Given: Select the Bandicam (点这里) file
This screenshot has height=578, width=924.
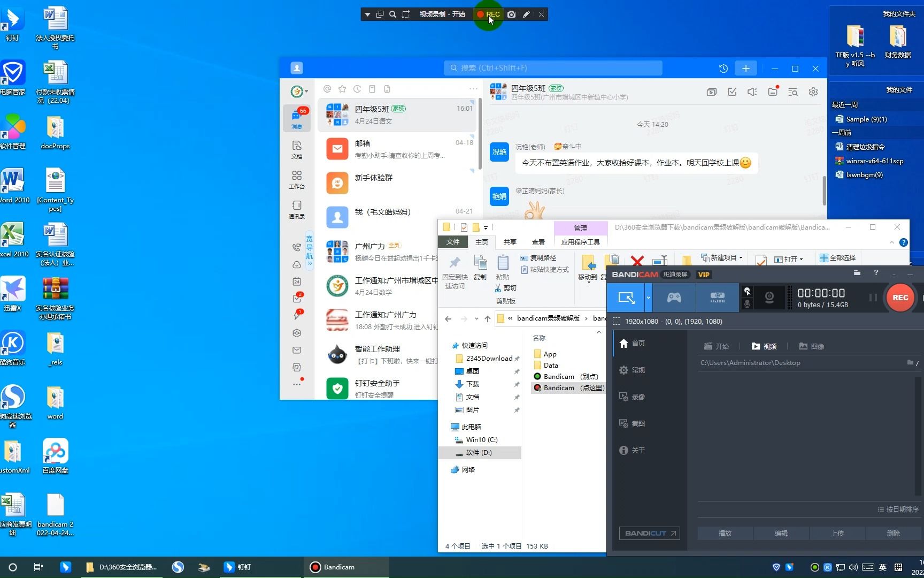Looking at the screenshot, I should pyautogui.click(x=569, y=388).
